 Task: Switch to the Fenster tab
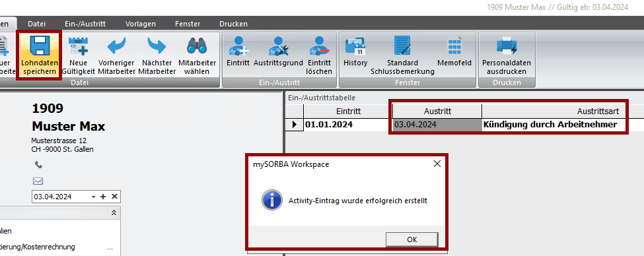tap(188, 24)
